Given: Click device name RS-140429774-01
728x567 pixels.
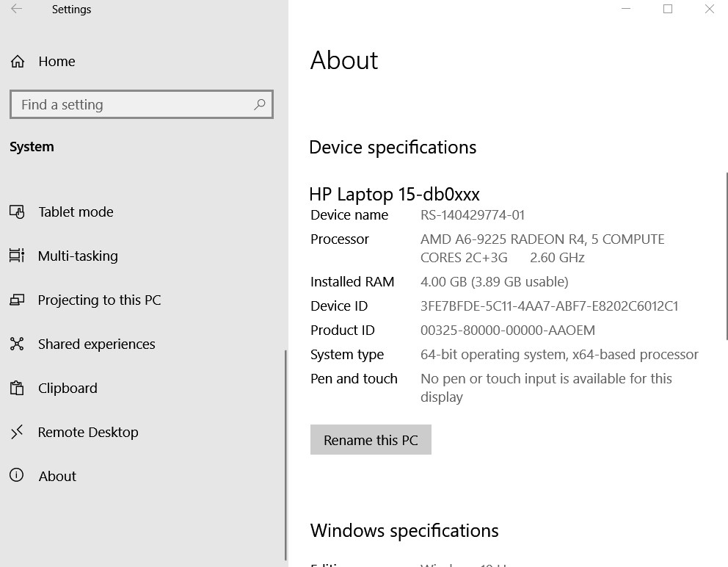Looking at the screenshot, I should pos(473,214).
